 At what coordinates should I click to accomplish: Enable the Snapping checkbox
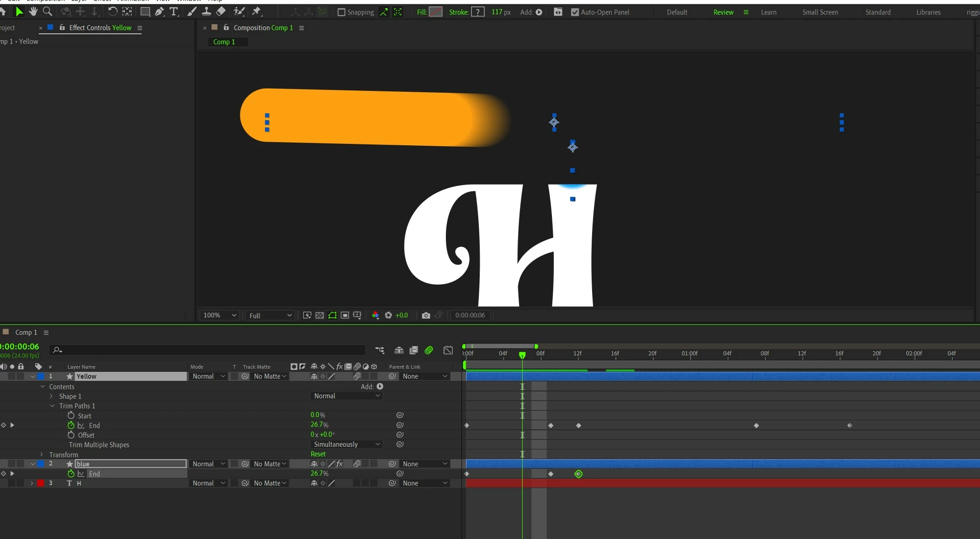(341, 12)
